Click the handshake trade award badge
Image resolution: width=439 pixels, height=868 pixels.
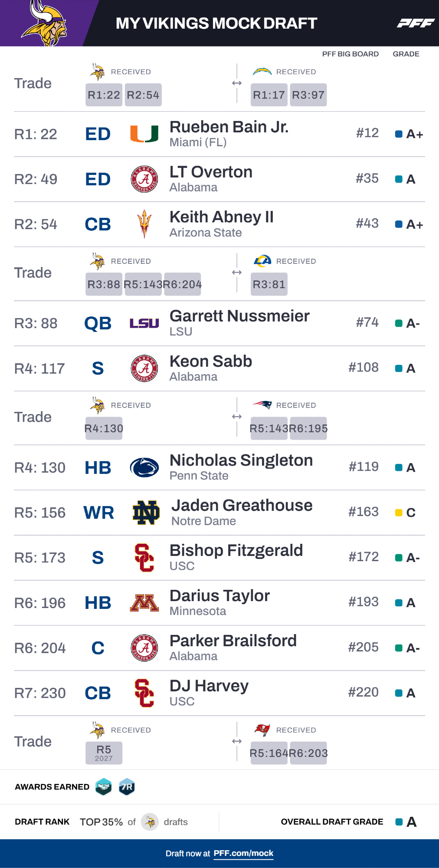104,787
